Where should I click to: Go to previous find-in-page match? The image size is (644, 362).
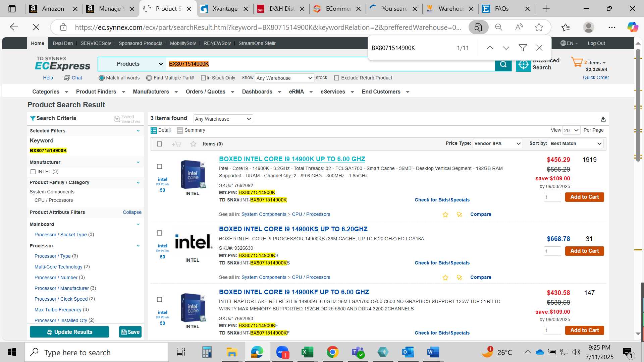click(x=490, y=48)
